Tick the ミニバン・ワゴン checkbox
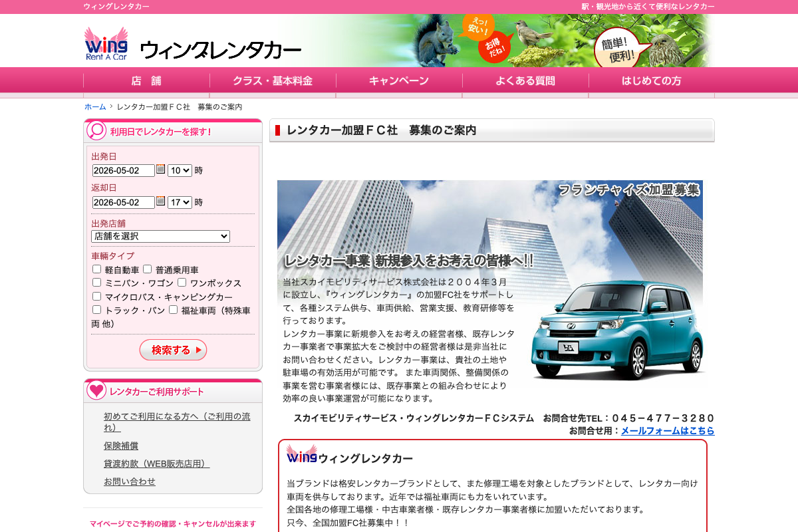Viewport: 798px width, 532px height. coord(97,283)
